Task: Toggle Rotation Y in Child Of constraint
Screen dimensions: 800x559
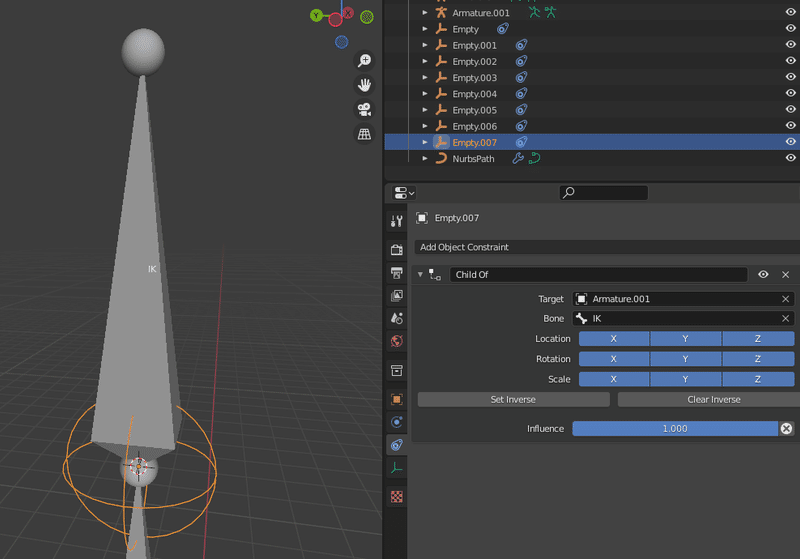Action: 686,359
